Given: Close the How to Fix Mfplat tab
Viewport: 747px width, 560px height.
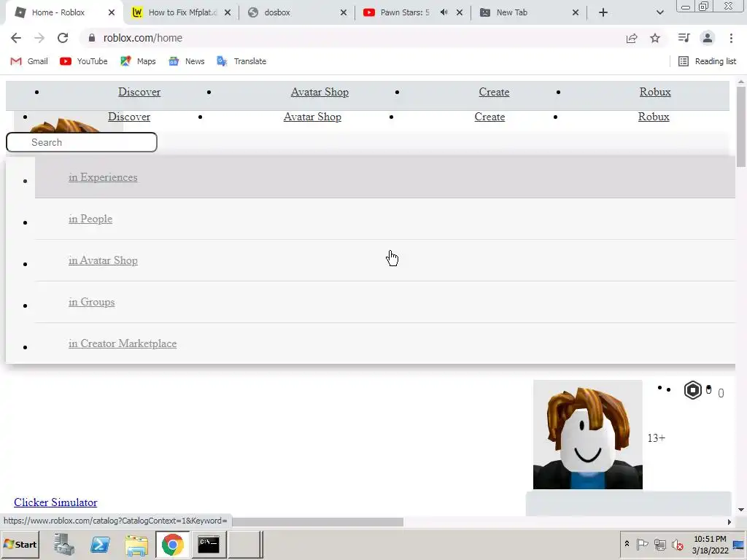Looking at the screenshot, I should coord(228,13).
